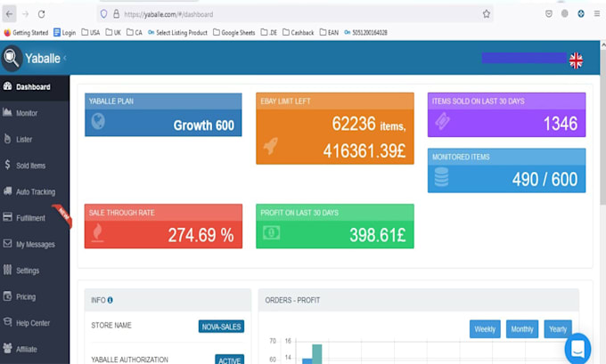
Task: Switch chart to Yearly view
Action: [558, 329]
